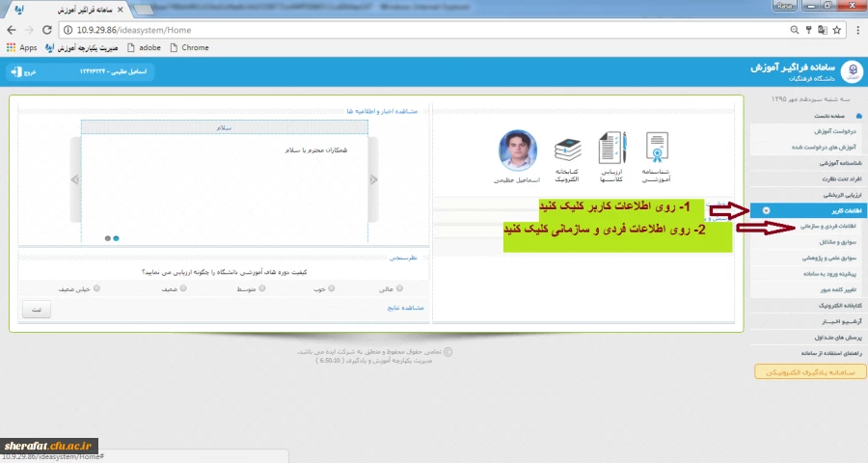Show the next news slide with right arrow
Viewport: 868px width, 463px height.
(373, 179)
